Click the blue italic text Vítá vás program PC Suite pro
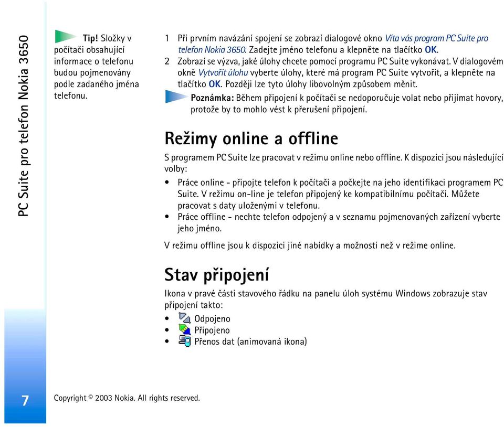Image resolution: width=504 pixels, height=427 pixels. [x=436, y=38]
